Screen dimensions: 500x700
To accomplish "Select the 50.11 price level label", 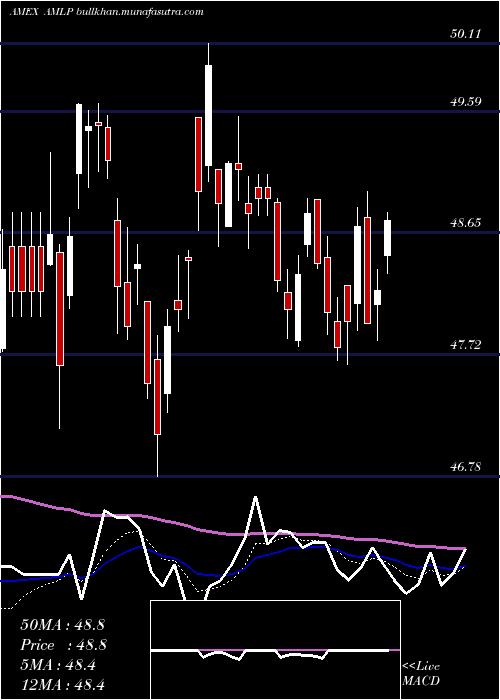I will point(466,33).
